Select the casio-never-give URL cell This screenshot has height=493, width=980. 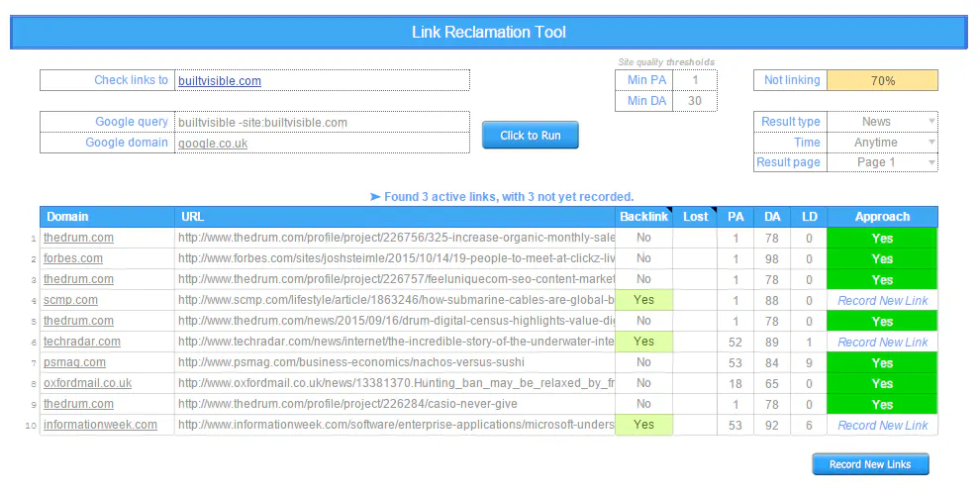tap(395, 404)
